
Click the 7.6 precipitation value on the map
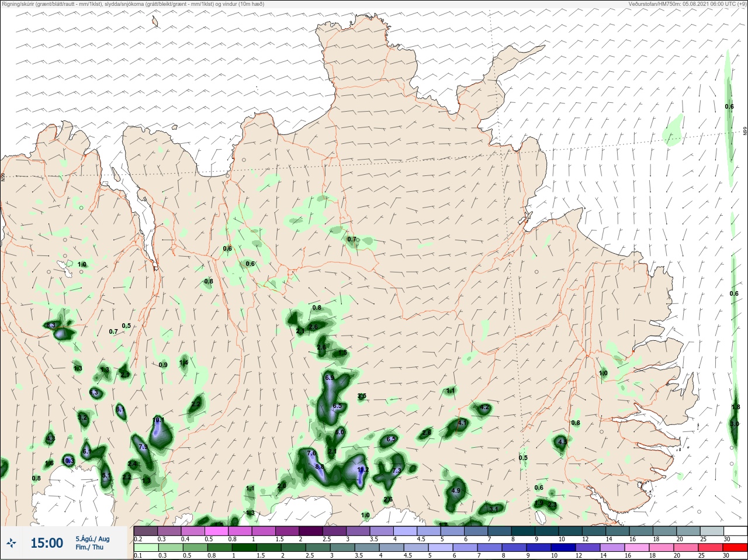[311, 453]
